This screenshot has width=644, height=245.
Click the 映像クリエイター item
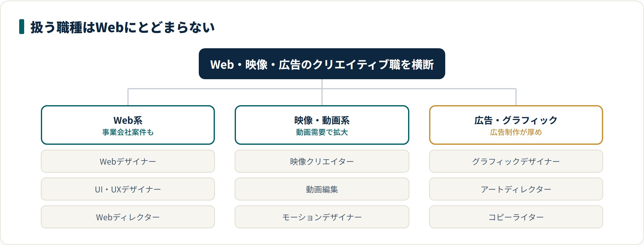point(322,161)
